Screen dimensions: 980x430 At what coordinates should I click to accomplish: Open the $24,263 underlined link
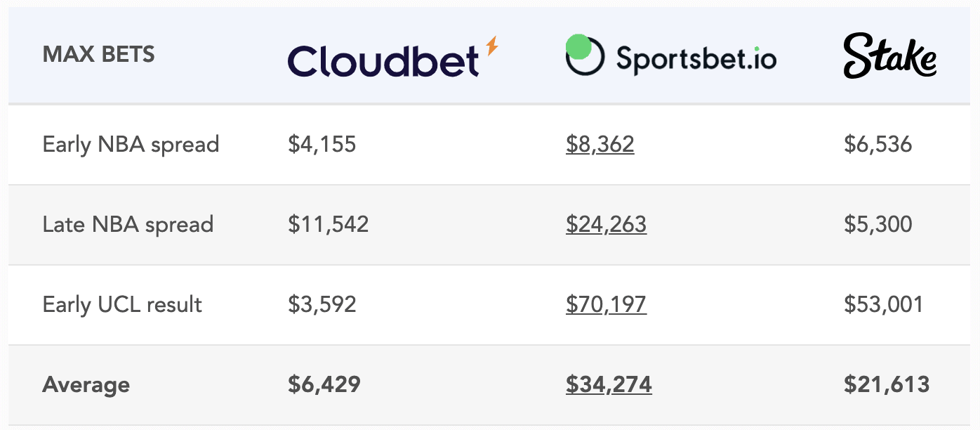[x=606, y=225]
